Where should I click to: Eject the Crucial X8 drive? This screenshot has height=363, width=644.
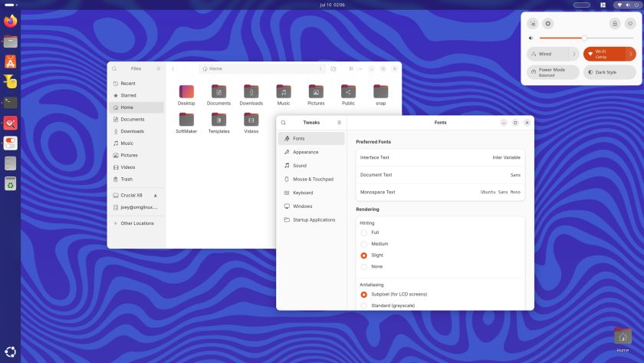pos(155,195)
